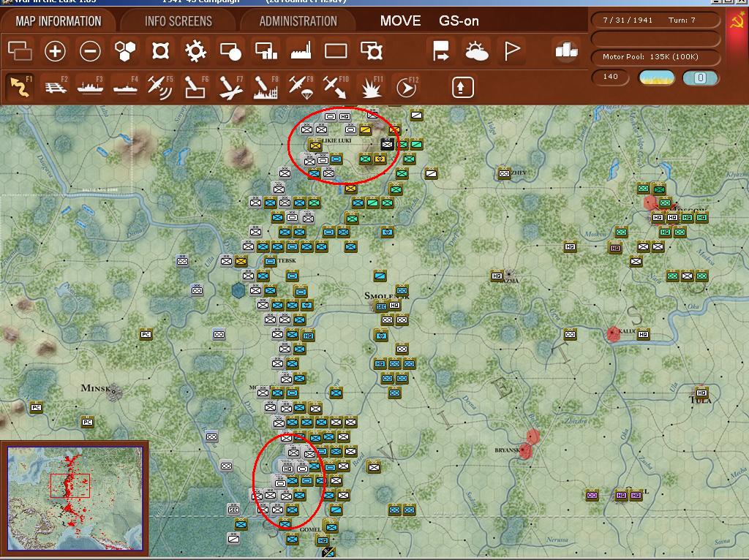Click the flag with arrow icon
This screenshot has width=749, height=560.
(x=440, y=50)
